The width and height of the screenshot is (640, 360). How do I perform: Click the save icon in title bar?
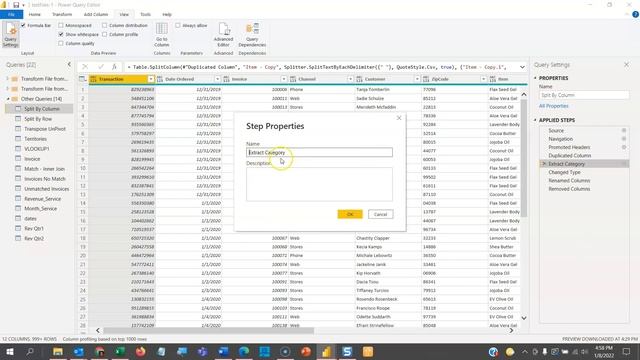pyautogui.click(x=16, y=5)
